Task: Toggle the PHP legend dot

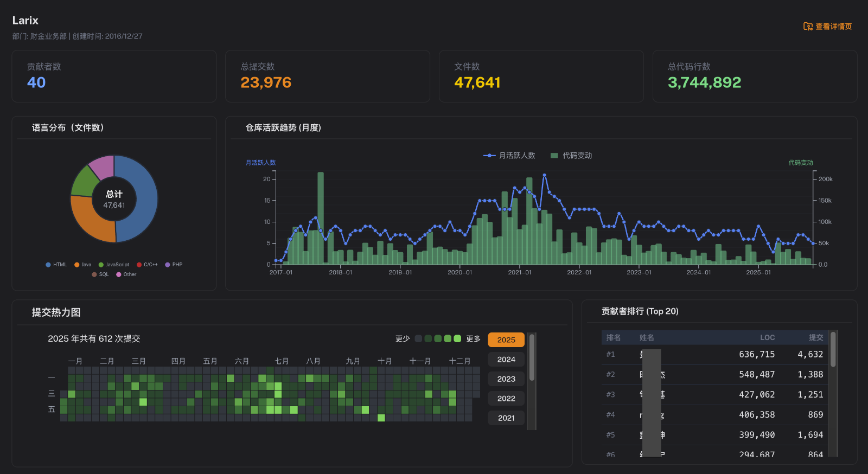Action: (x=168, y=265)
